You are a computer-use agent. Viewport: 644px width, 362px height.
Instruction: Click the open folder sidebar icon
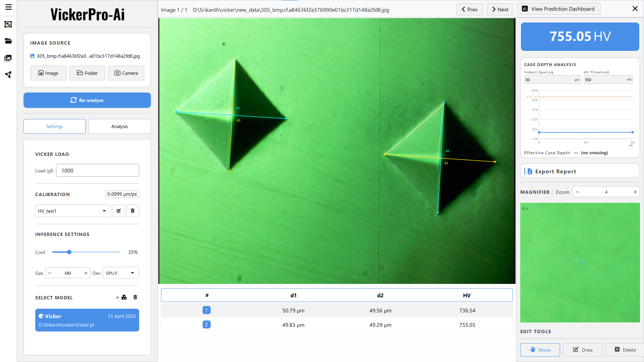[x=8, y=41]
